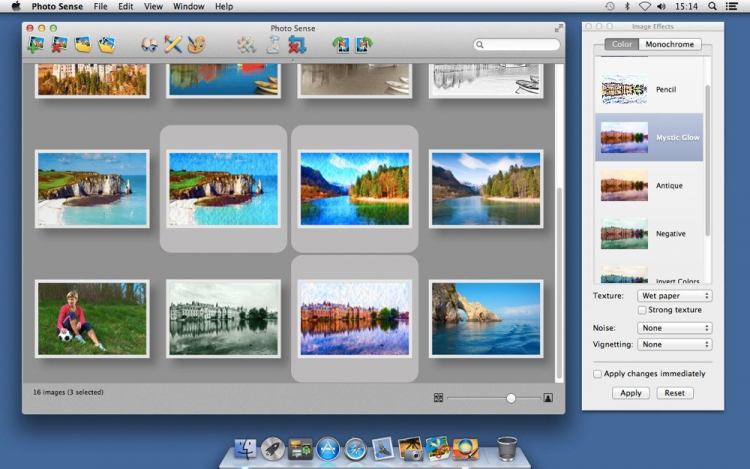Select the paint palette effects icon
Viewport: 750px width, 469px height.
(196, 44)
